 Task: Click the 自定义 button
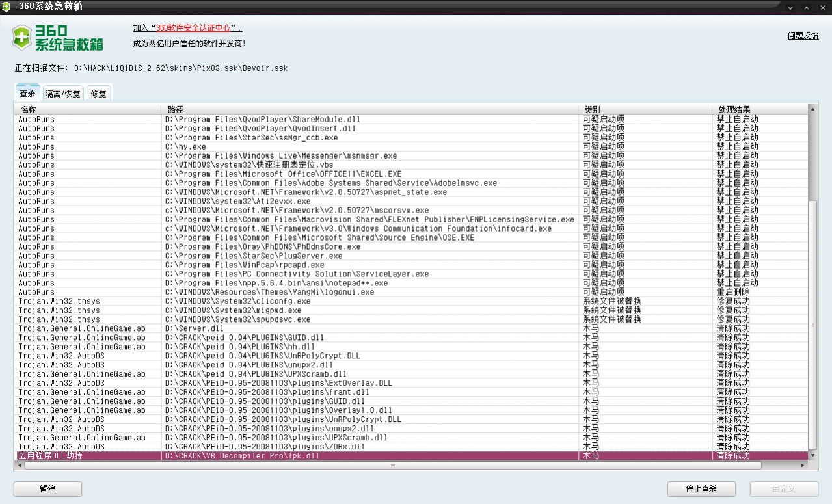point(784,489)
